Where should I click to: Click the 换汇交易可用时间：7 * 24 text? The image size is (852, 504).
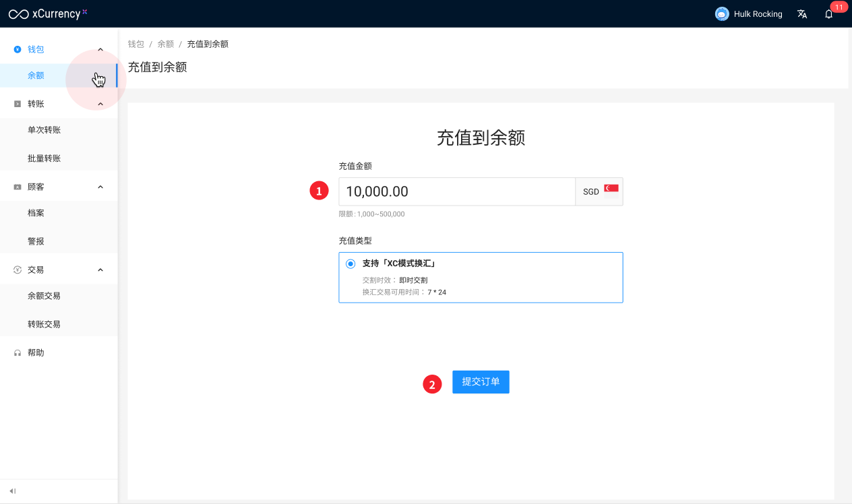tap(404, 292)
